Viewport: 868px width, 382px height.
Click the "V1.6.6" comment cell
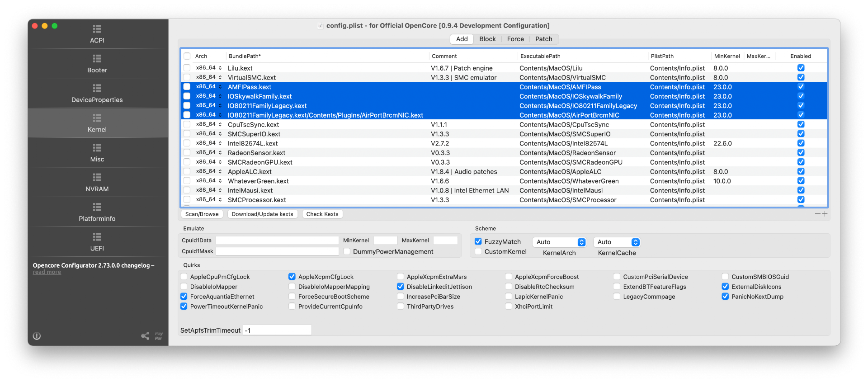click(473, 181)
